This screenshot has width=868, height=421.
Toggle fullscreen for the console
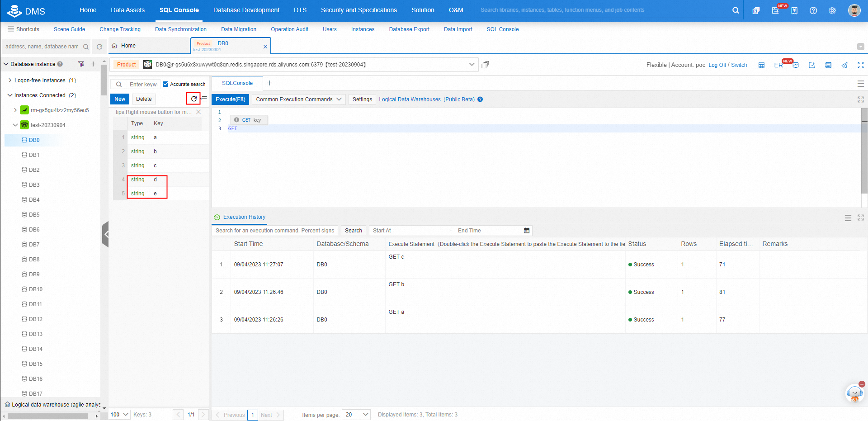tap(861, 65)
